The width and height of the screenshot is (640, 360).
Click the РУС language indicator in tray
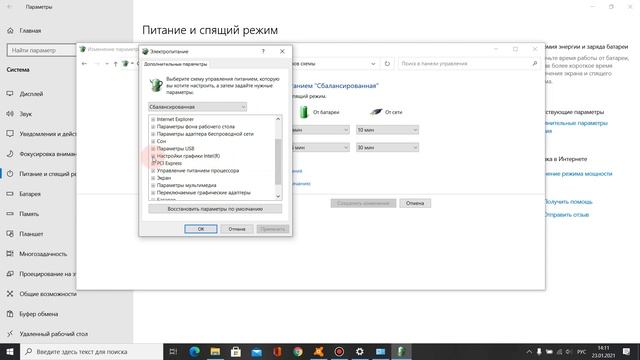tap(582, 351)
